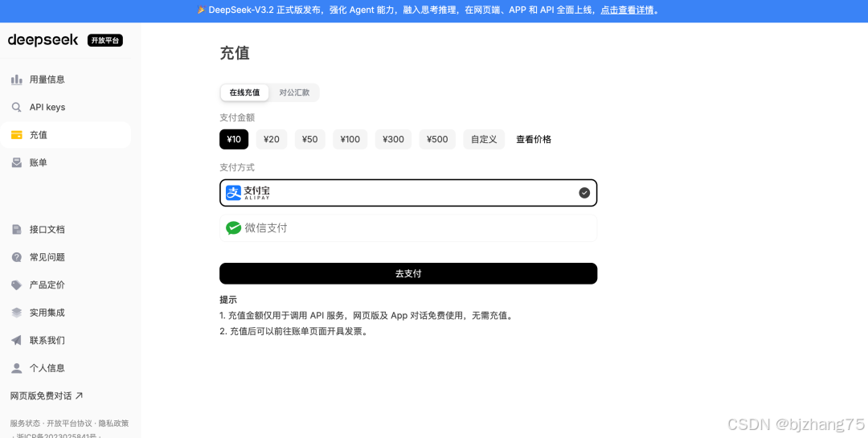Viewport: 868px width, 438px height.
Task: Open 用量信息 in sidebar
Action: click(x=65, y=80)
